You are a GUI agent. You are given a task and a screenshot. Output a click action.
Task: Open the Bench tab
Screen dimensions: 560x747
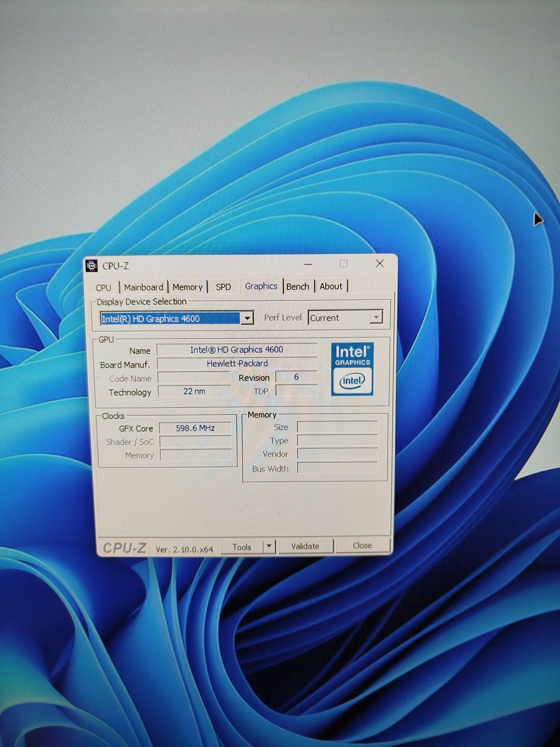[298, 286]
